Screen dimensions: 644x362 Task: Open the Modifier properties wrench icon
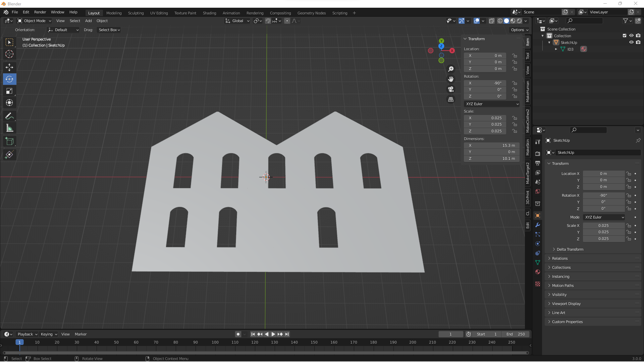538,225
